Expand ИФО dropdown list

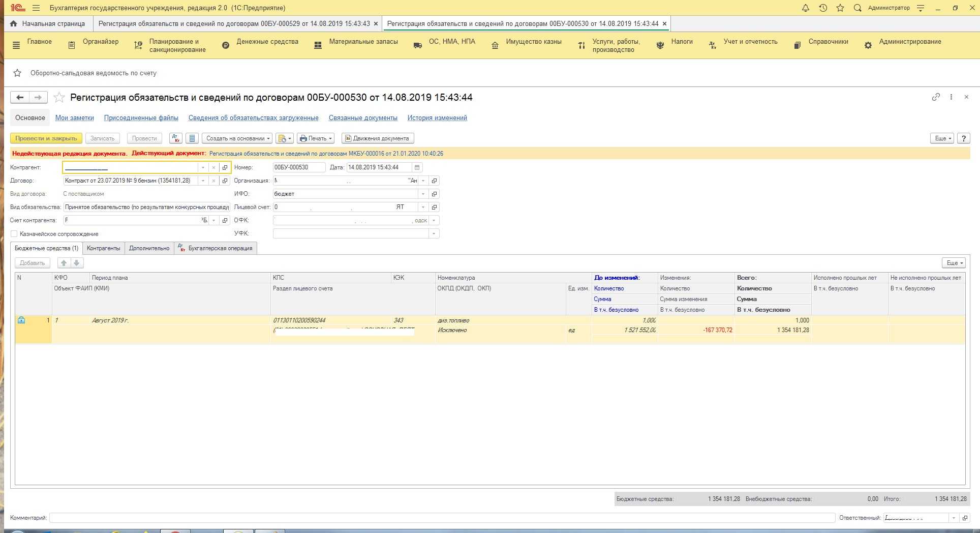tap(423, 194)
